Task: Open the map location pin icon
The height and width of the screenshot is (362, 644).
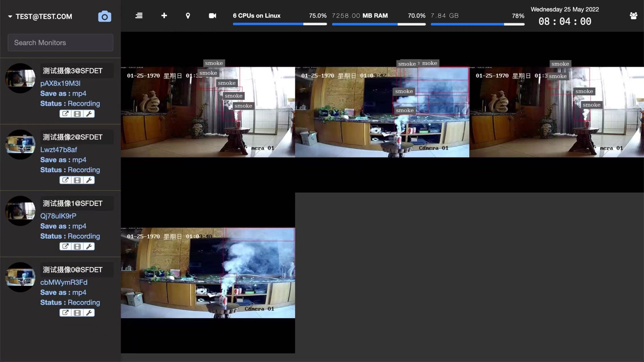Action: [188, 16]
